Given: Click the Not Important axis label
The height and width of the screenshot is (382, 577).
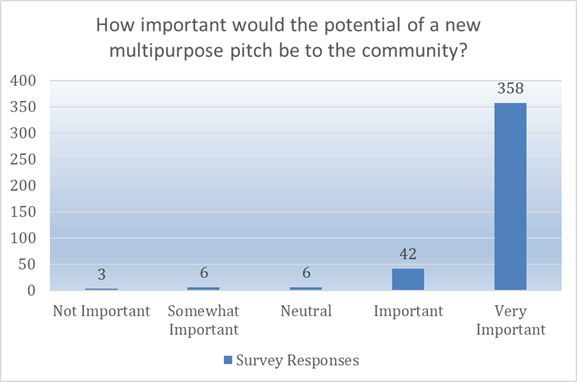Looking at the screenshot, I should pos(102,311).
